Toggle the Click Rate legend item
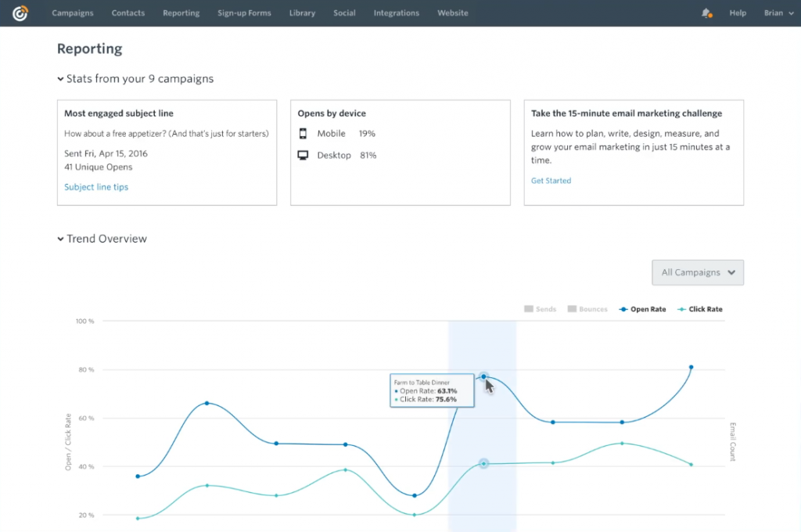 [x=700, y=309]
